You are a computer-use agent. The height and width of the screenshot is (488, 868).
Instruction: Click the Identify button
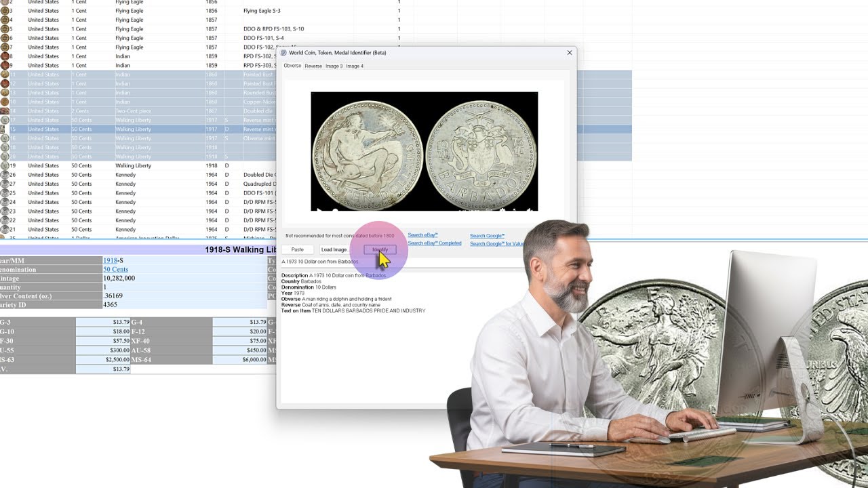click(380, 249)
